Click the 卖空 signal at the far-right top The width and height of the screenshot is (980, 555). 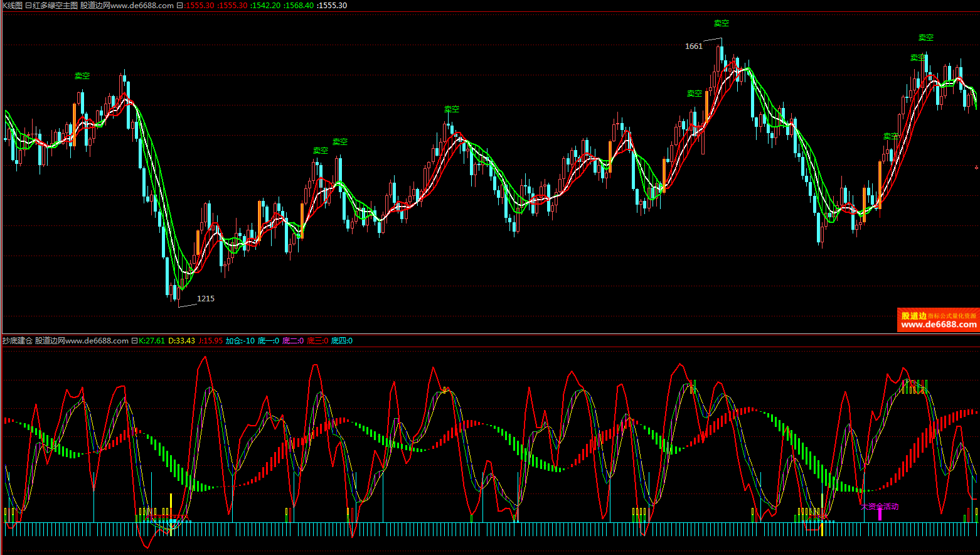click(x=926, y=38)
